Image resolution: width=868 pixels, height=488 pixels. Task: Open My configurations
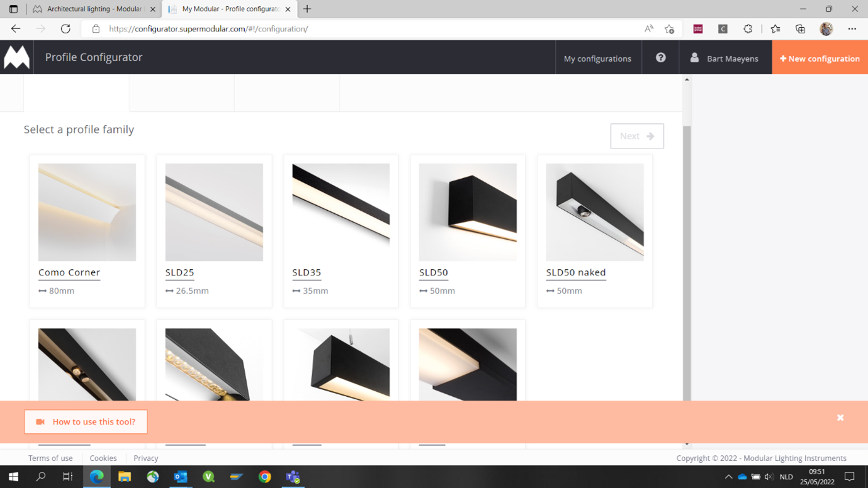[597, 58]
